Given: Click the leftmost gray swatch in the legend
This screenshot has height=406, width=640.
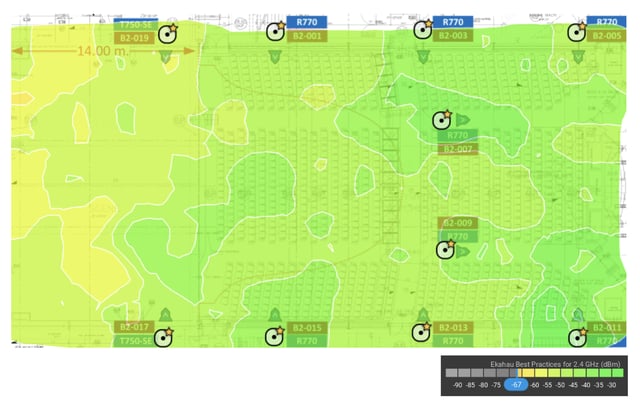Looking at the screenshot, I should [x=451, y=373].
